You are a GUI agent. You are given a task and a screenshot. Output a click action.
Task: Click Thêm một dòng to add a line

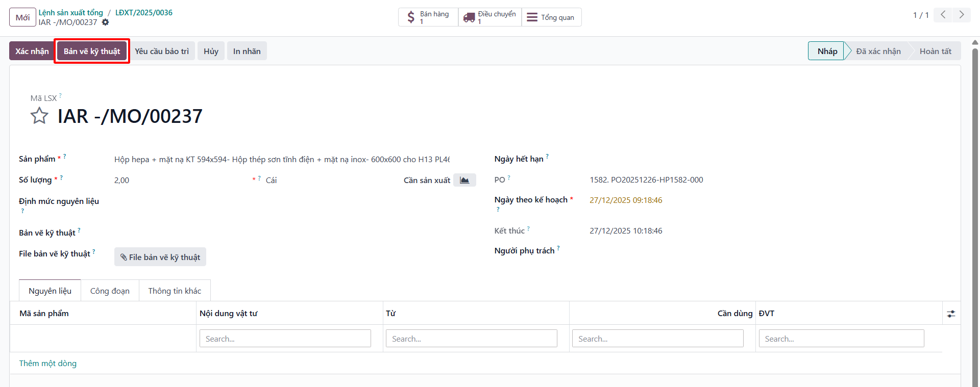[48, 363]
